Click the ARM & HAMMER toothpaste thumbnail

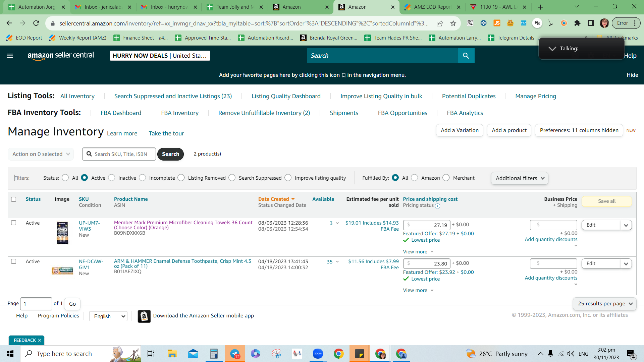click(x=62, y=270)
